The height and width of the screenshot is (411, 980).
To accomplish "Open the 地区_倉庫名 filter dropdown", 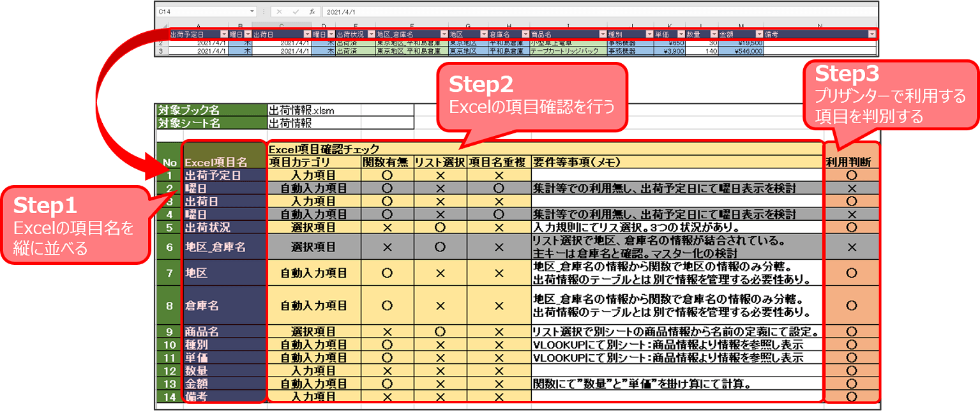I will pos(443,33).
